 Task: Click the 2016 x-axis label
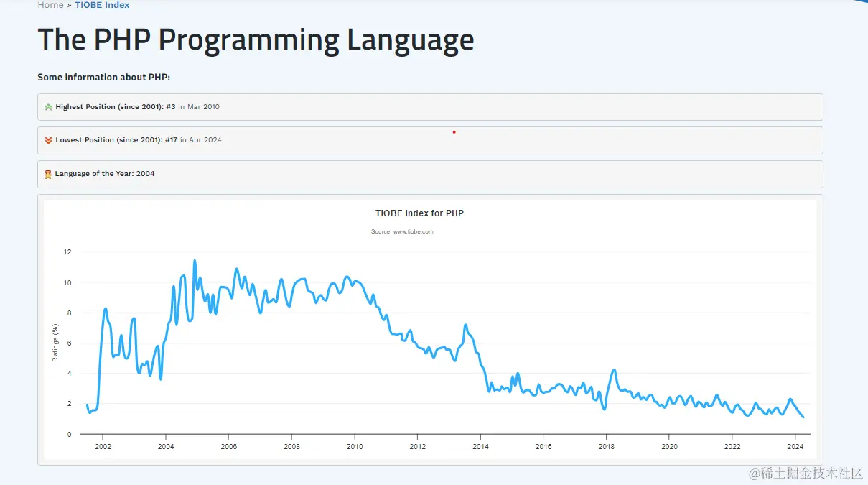click(543, 446)
